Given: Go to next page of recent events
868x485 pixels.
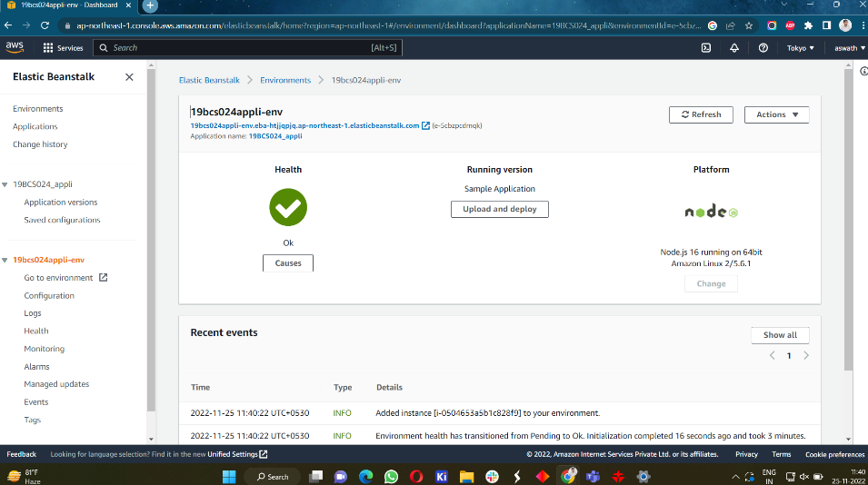Looking at the screenshot, I should tap(806, 356).
